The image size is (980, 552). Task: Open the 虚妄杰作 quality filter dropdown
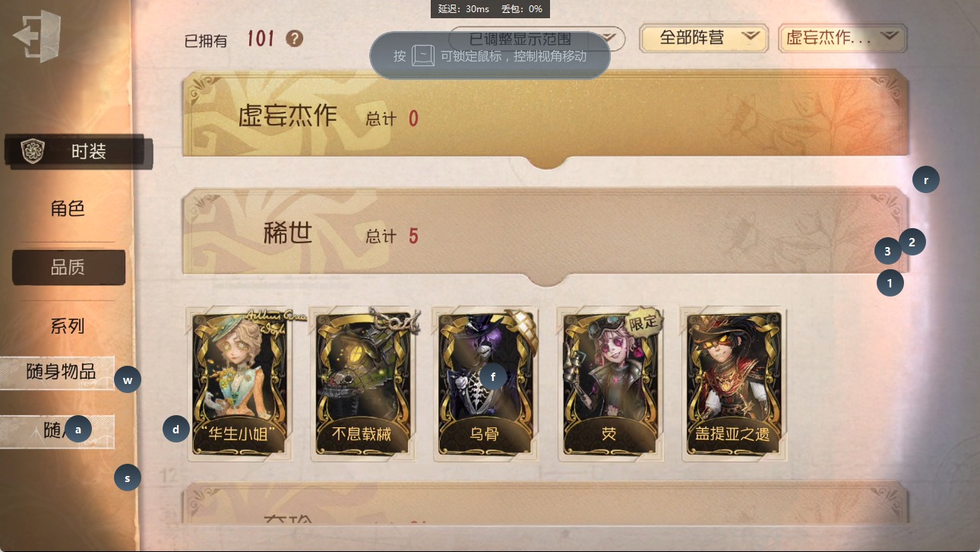pyautogui.click(x=843, y=38)
